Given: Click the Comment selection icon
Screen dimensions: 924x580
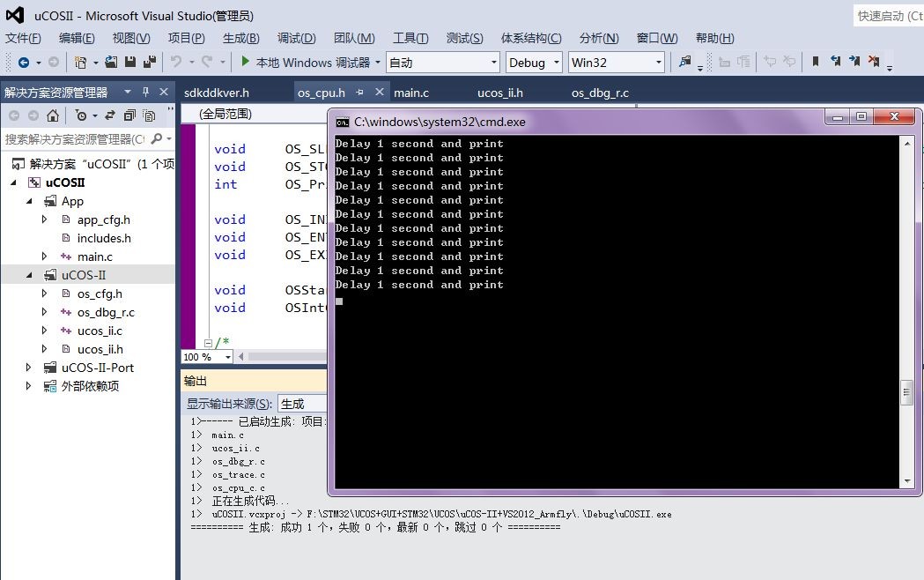Looking at the screenshot, I should 770,62.
